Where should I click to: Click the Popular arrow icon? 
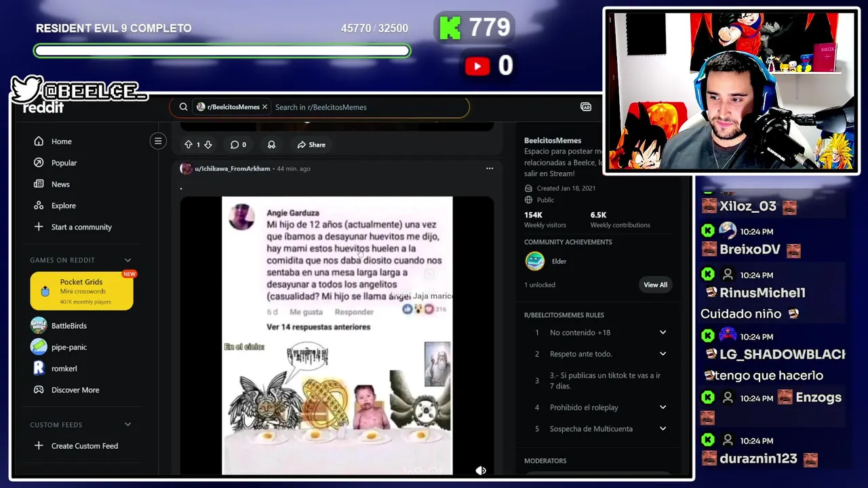[x=39, y=163]
